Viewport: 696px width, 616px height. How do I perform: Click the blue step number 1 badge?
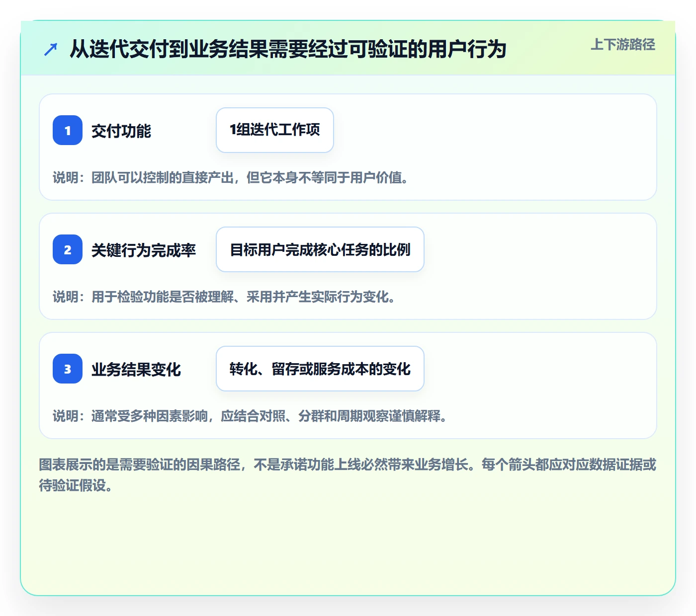tap(68, 130)
